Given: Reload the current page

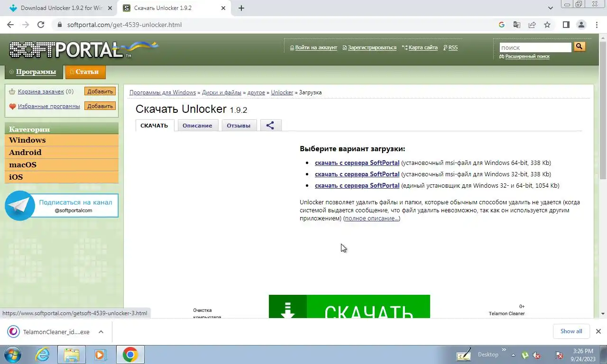Looking at the screenshot, I should click(x=41, y=25).
